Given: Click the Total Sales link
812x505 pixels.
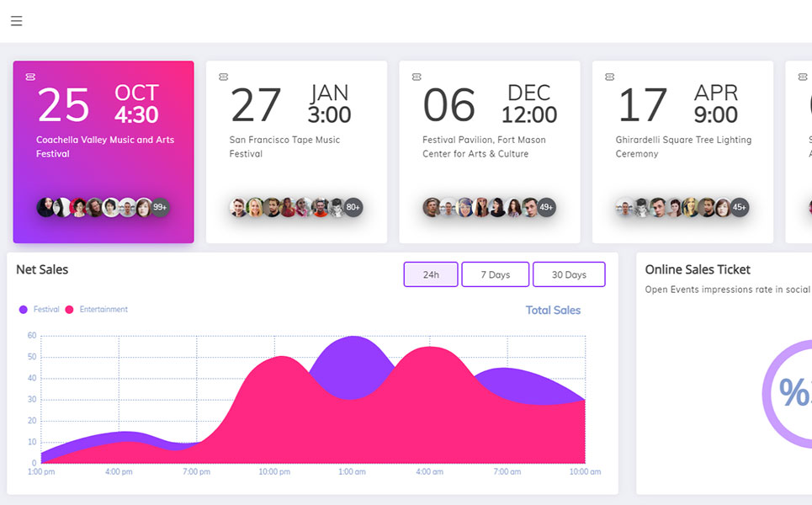Looking at the screenshot, I should tap(553, 311).
